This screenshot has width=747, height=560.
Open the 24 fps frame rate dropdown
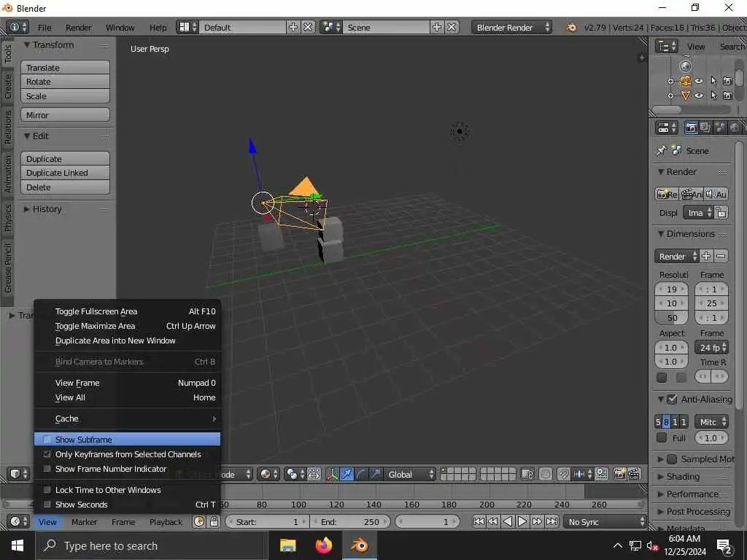click(711, 348)
